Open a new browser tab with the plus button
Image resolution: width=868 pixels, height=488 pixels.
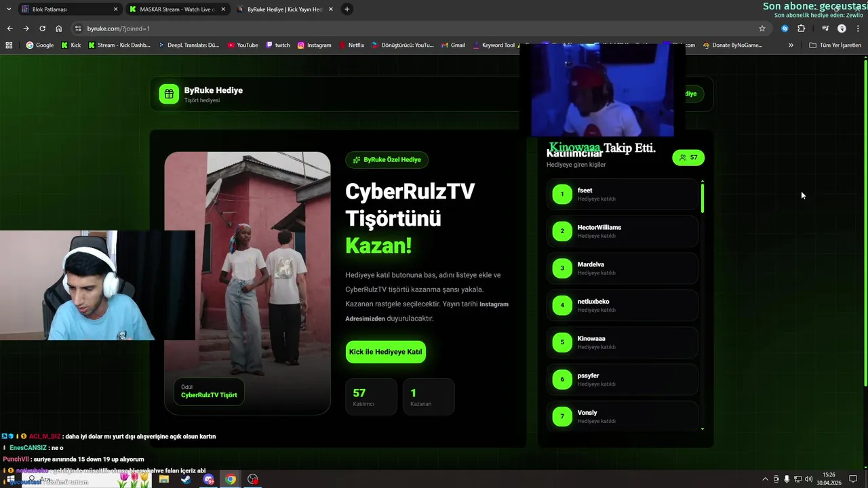pos(347,9)
